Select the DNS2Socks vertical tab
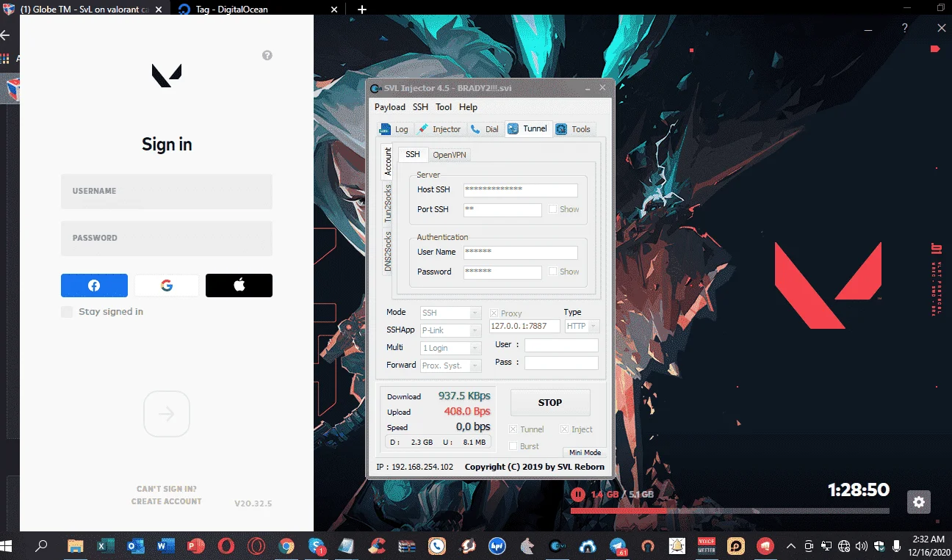Screen dimensions: 952x560 (388, 251)
